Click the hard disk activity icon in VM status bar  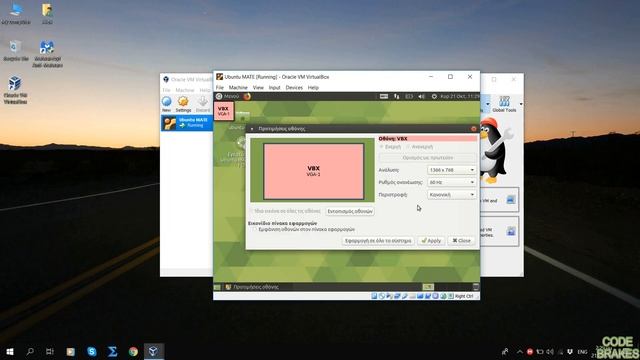point(374,296)
